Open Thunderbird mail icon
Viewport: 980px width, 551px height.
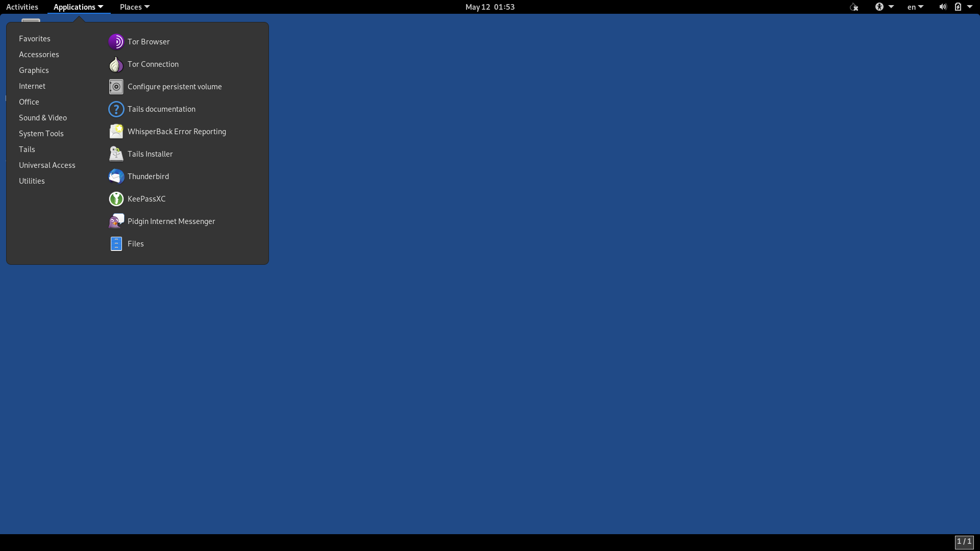116,177
